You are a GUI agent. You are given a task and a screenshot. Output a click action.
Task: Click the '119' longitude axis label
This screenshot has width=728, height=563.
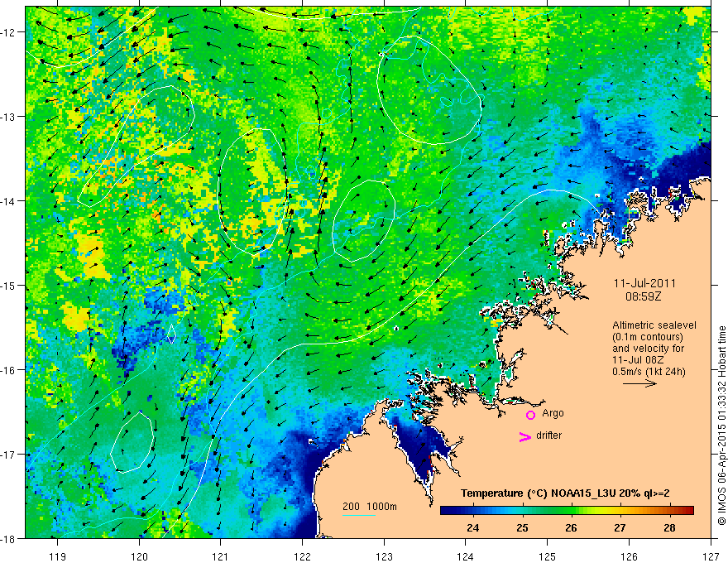point(58,556)
